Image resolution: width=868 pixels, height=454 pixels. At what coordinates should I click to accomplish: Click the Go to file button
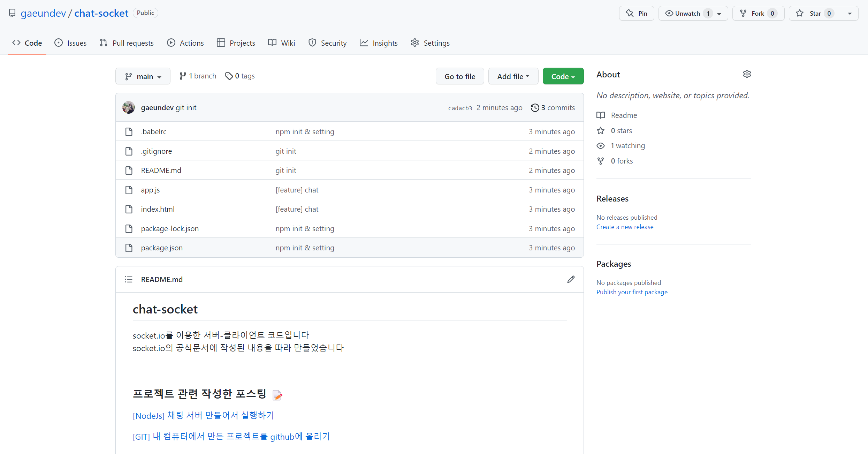460,76
